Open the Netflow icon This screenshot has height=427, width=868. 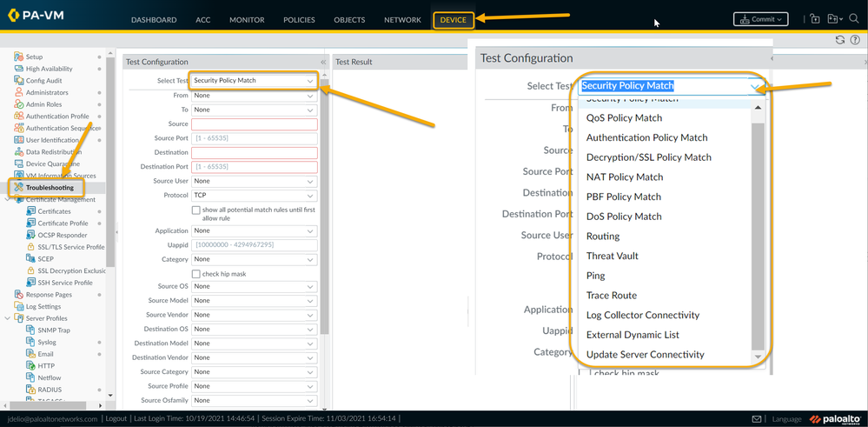[31, 377]
